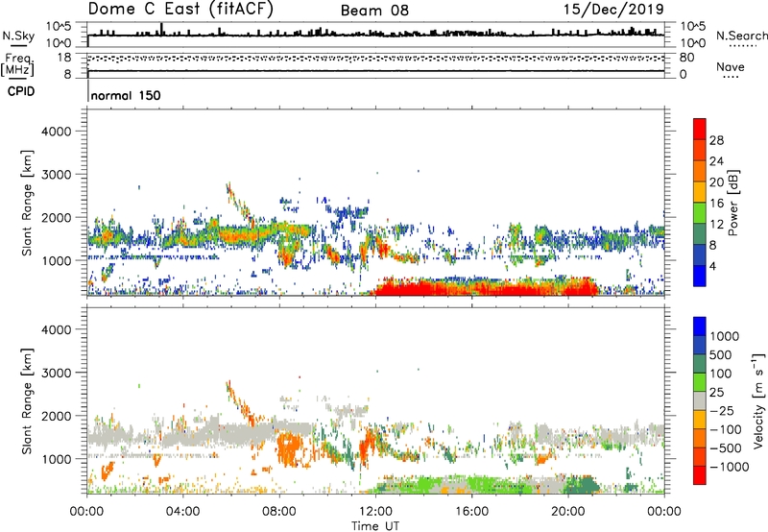Image resolution: width=768 pixels, height=532 pixels.
Task: Click the date '15/Dec/2019'
Action: point(613,10)
